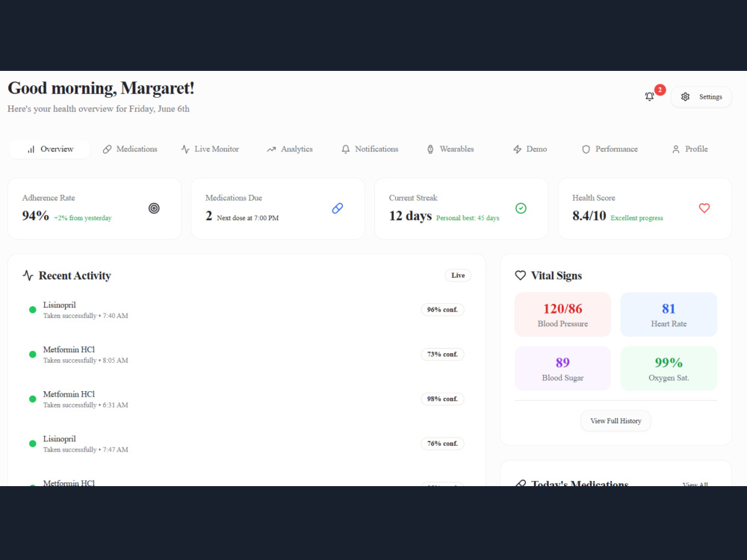Open the Wearables tab
This screenshot has height=560, width=747.
450,149
